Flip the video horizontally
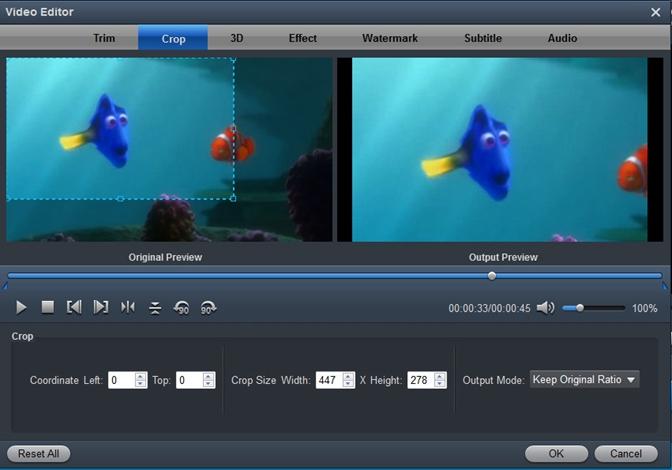Screen dimensions: 672x470 click(128, 307)
